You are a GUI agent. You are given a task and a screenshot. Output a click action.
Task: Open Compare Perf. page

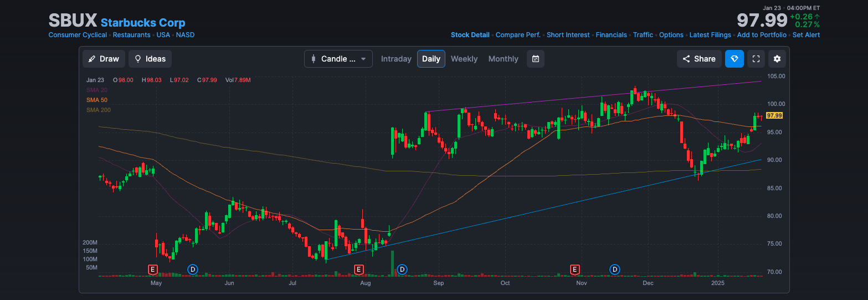(x=518, y=35)
